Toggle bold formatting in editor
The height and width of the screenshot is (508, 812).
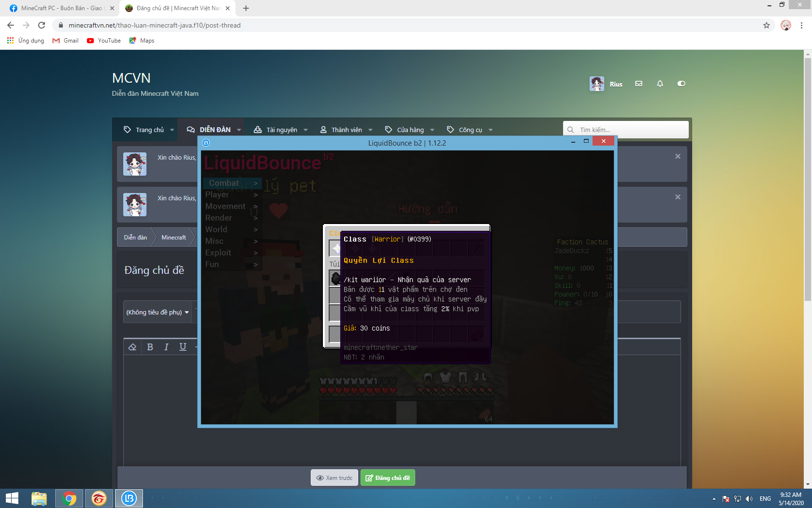coord(150,347)
